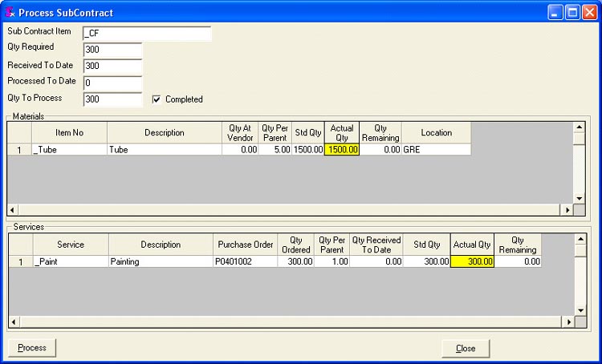Screen dimensions: 602x364
Task: Click the Close button at bottom
Action: pyautogui.click(x=466, y=348)
